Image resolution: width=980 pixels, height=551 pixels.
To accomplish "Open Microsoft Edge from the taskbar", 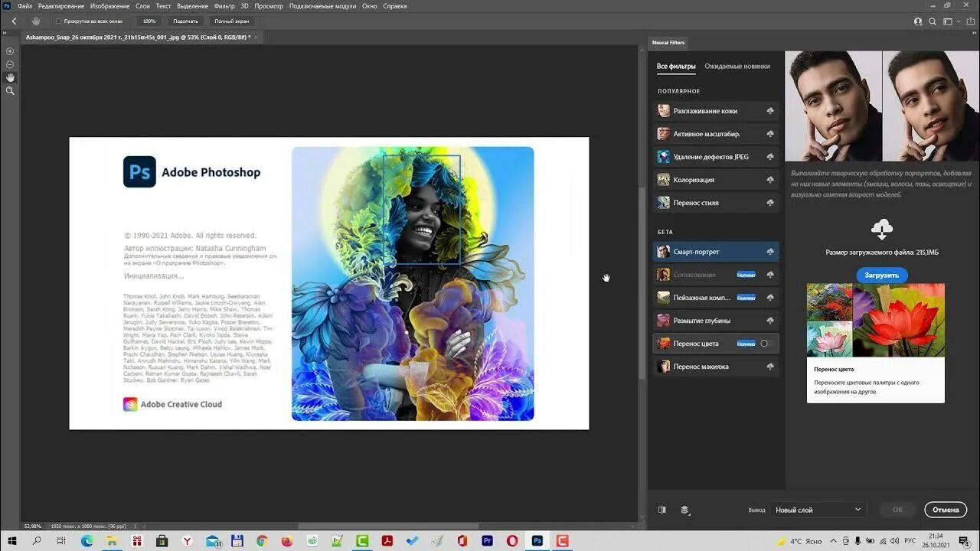I will (x=87, y=541).
